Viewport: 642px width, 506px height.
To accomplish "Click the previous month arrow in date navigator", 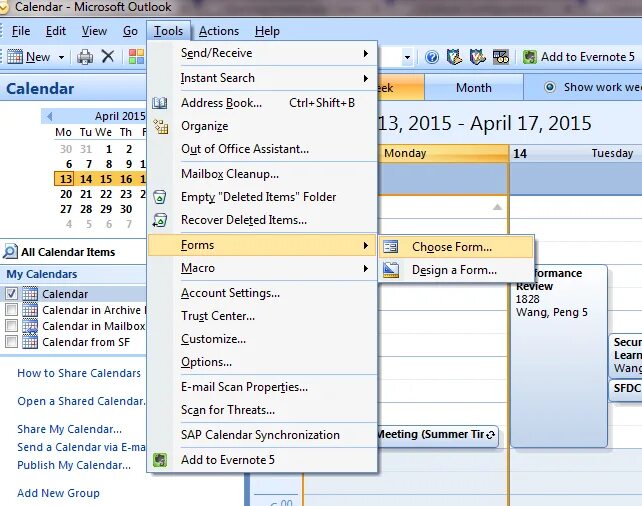I will point(49,116).
